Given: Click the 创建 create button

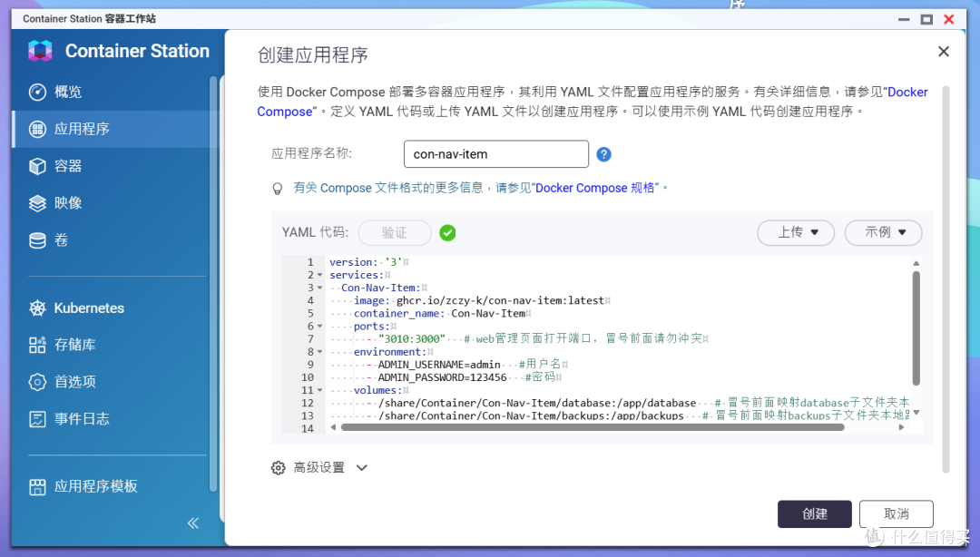Looking at the screenshot, I should coord(814,513).
